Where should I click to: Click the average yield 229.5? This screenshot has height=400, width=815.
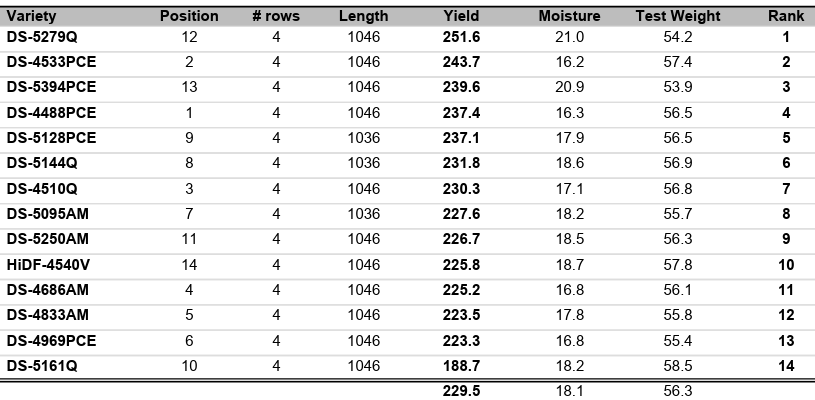coord(461,391)
